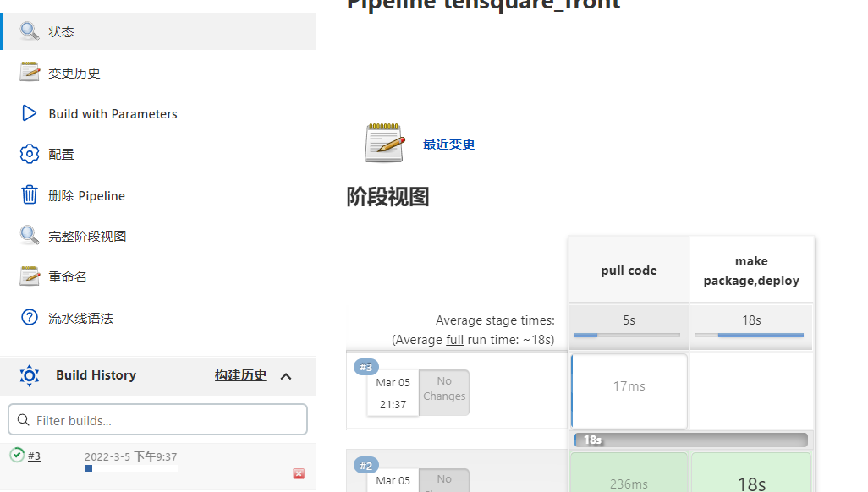
Task: Open the 最近变更 link
Action: point(448,144)
